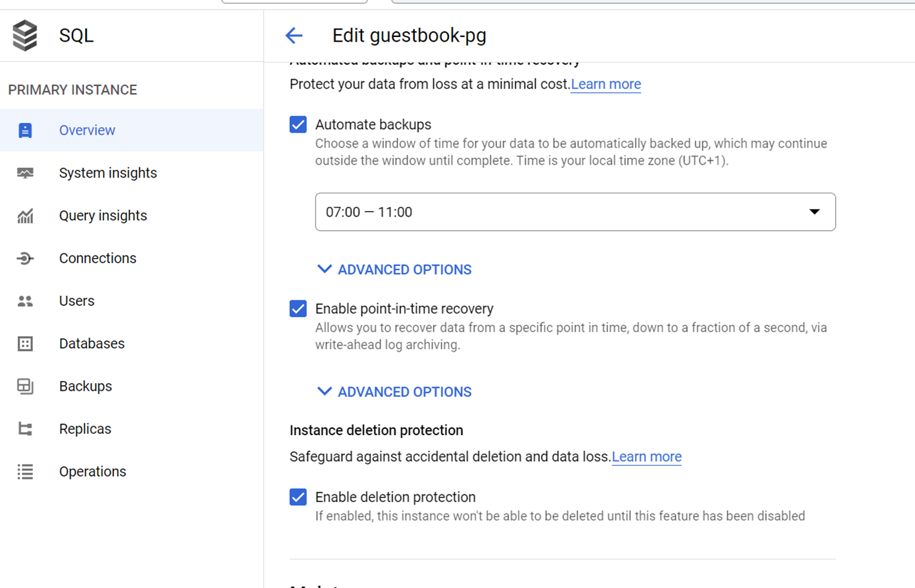Click the Users people icon
The image size is (915, 588).
25,301
